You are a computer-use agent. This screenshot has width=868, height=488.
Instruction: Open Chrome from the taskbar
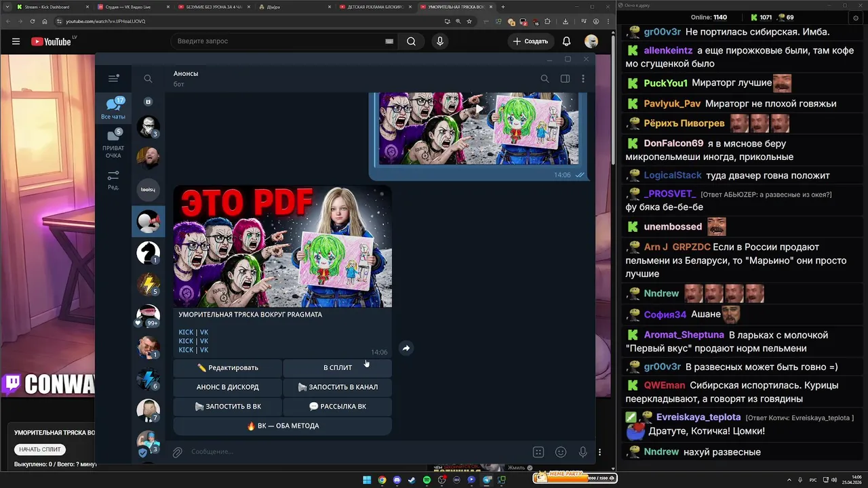point(382,480)
